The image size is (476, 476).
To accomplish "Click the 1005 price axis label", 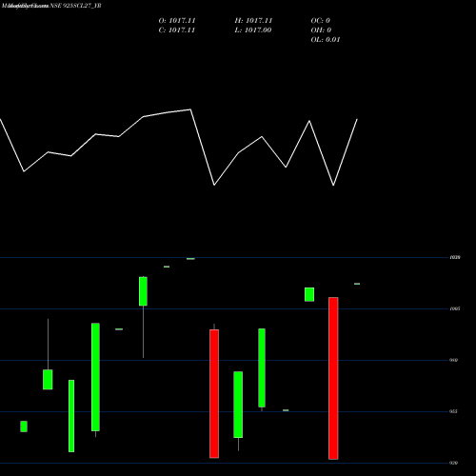I will click(455, 308).
